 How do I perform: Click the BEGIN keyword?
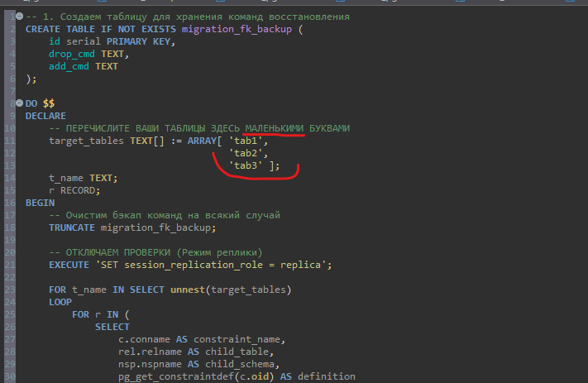pos(40,203)
